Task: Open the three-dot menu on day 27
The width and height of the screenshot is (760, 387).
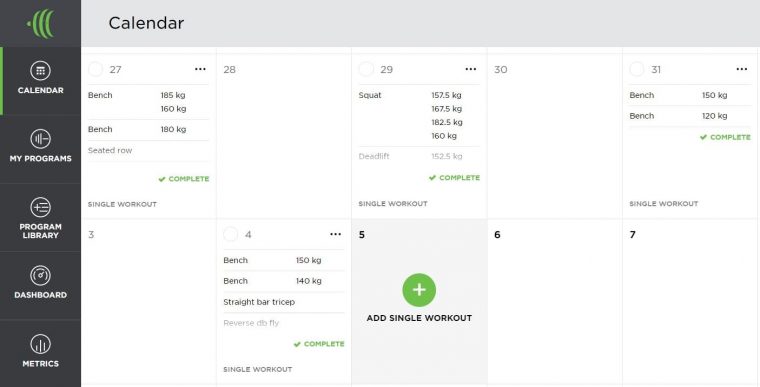Action: 200,69
